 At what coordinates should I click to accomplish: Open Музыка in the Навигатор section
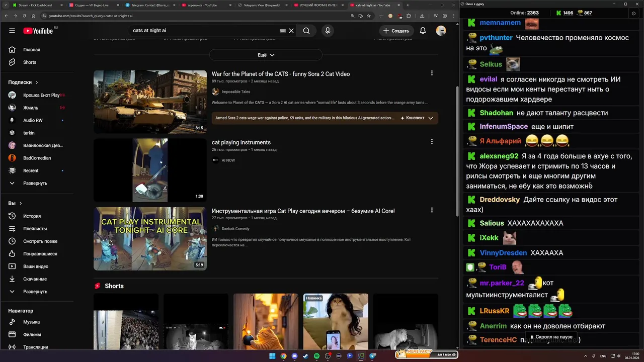[37, 322]
